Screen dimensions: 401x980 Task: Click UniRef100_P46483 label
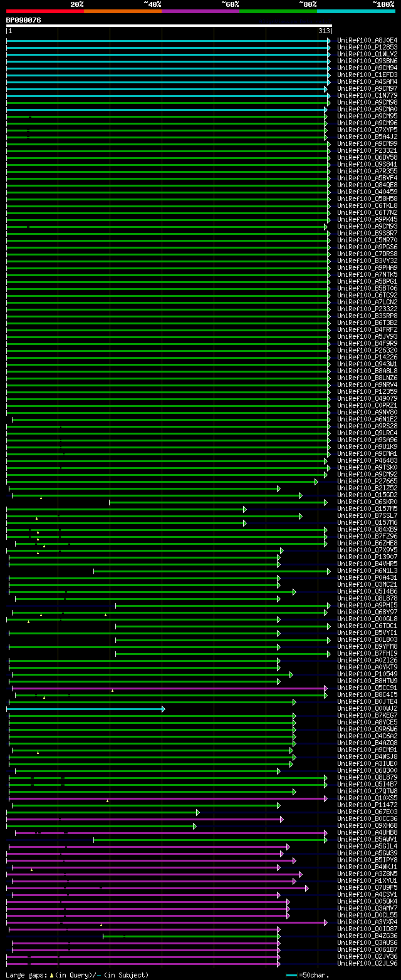pyautogui.click(x=367, y=461)
